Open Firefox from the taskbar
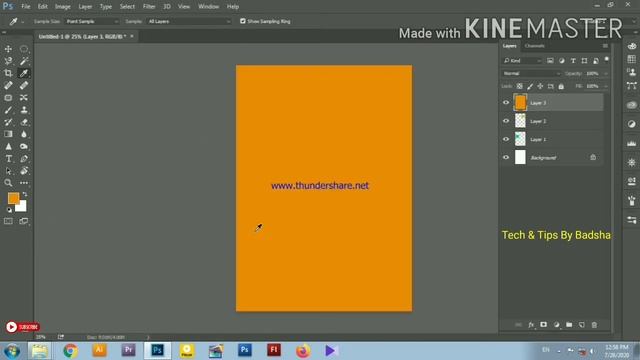 [x=303, y=351]
